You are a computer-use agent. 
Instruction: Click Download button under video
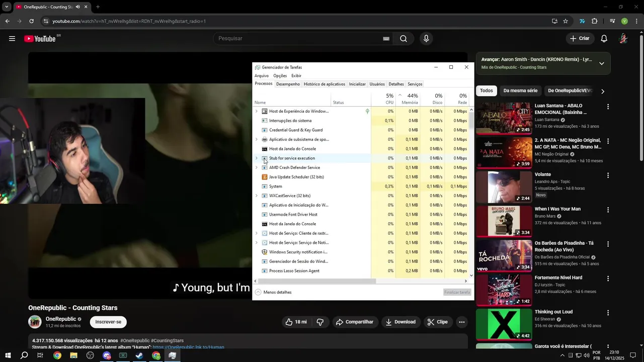pos(400,322)
